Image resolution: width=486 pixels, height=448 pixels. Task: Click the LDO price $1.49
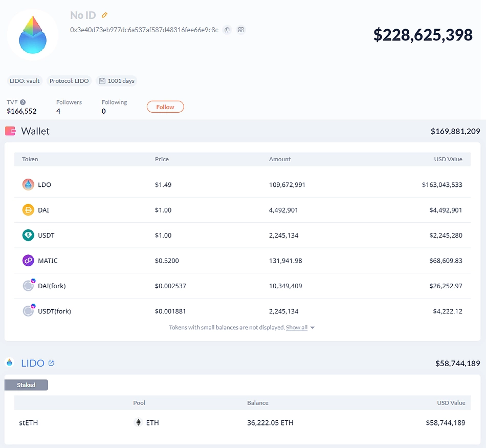coord(163,185)
